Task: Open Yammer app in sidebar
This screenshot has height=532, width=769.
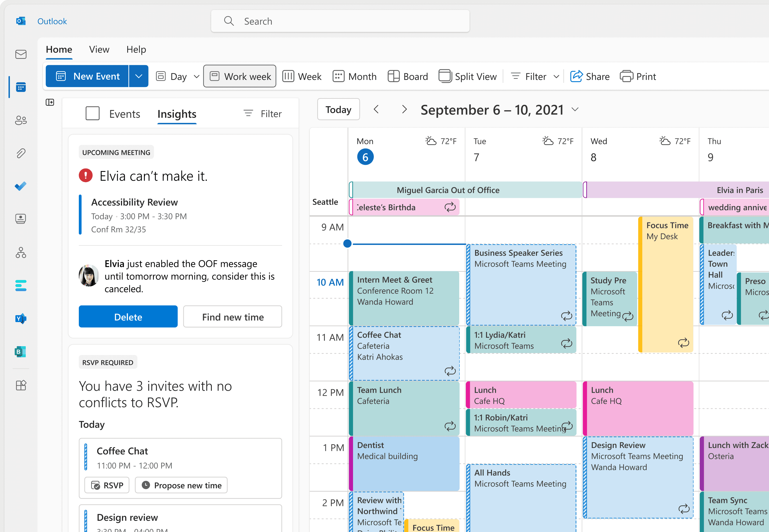Action: point(21,319)
